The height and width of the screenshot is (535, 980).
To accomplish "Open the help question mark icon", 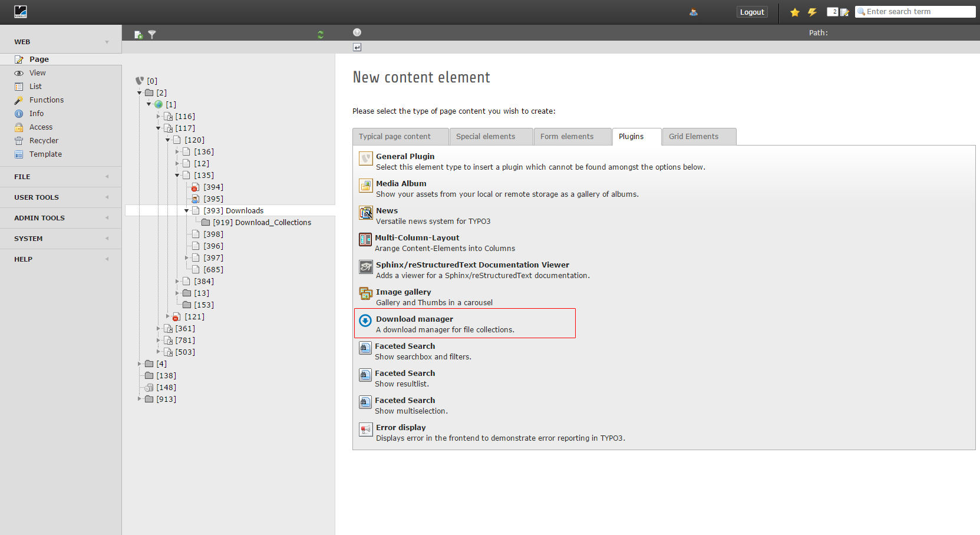I will coord(357,32).
